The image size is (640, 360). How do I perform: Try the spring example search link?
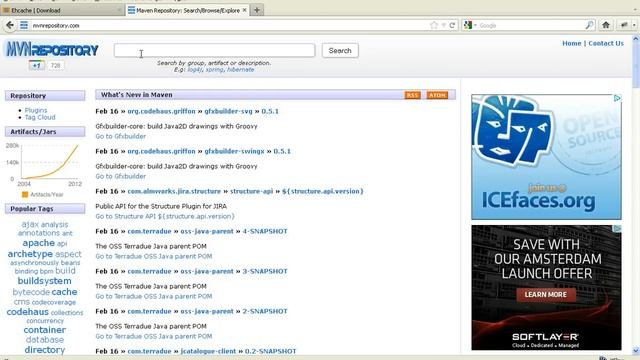tap(214, 70)
